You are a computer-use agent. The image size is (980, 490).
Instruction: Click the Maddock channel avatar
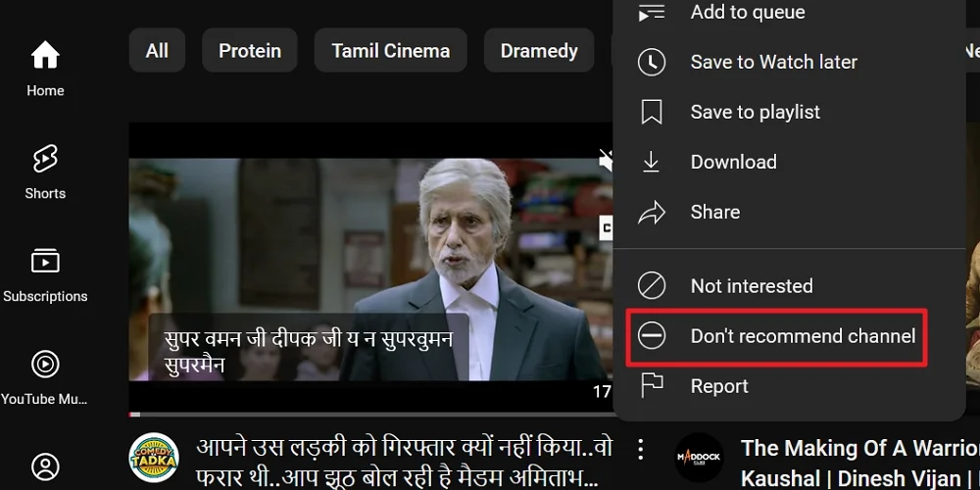pos(700,458)
